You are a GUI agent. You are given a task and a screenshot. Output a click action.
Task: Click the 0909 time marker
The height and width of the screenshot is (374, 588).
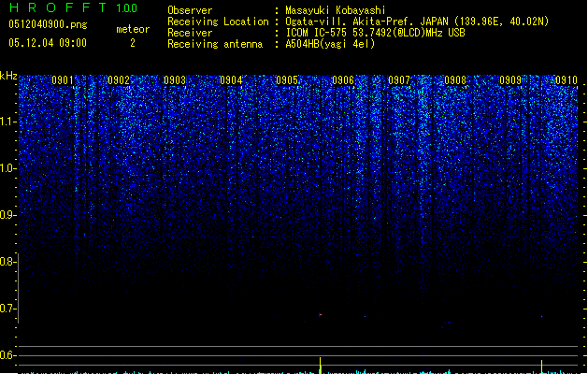(510, 80)
